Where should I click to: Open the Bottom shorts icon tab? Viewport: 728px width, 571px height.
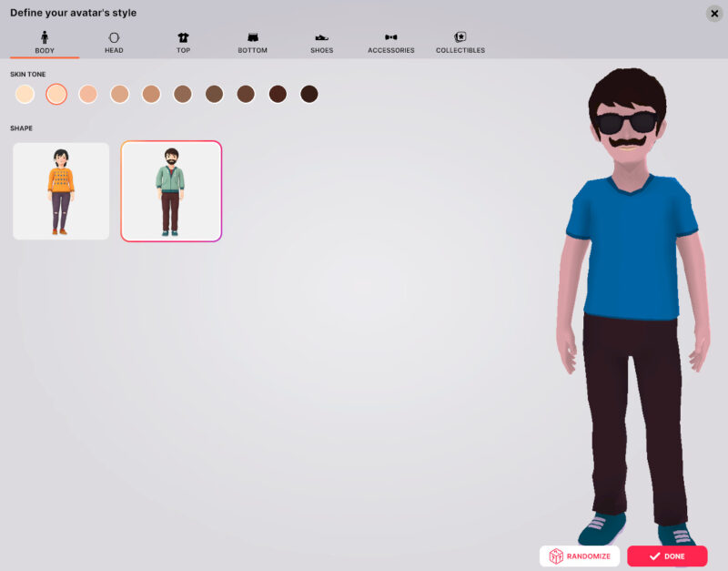click(x=252, y=37)
